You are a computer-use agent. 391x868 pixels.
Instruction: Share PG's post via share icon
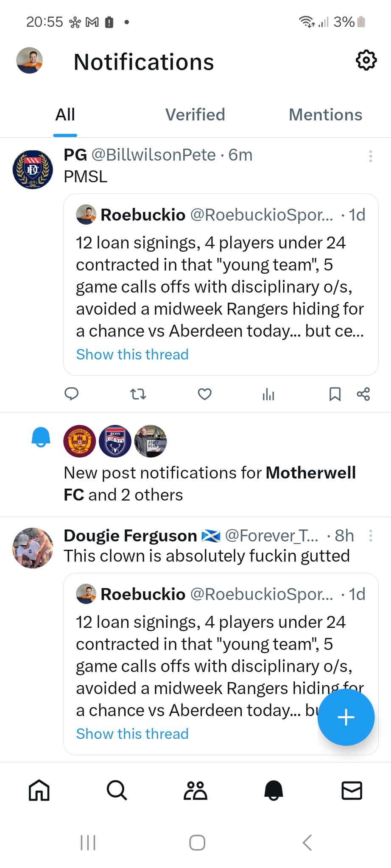tap(363, 394)
